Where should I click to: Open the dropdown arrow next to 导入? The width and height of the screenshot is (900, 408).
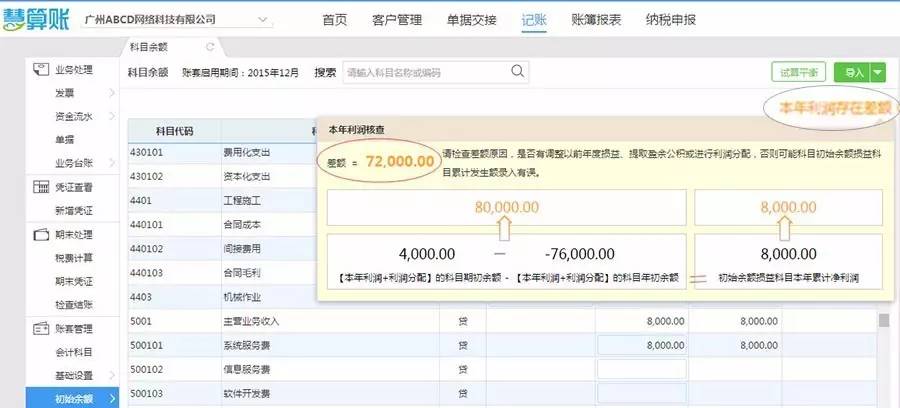(x=878, y=72)
